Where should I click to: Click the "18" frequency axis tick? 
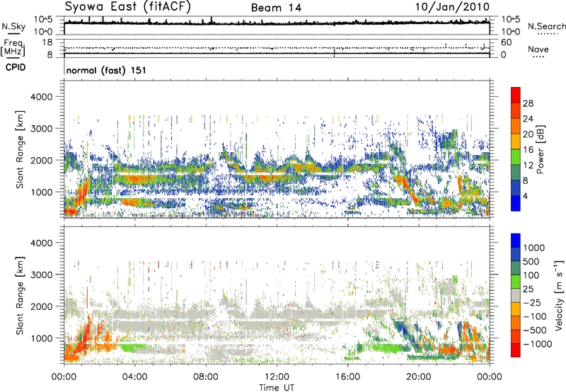[47, 42]
